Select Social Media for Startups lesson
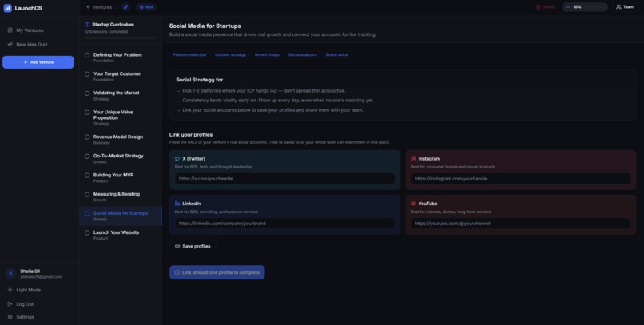The width and height of the screenshot is (644, 325). [x=121, y=216]
